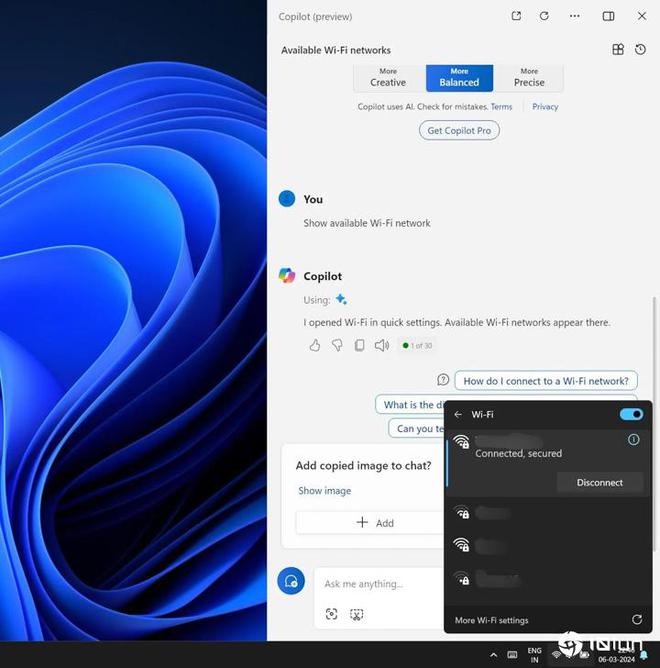This screenshot has width=660, height=668.
Task: Go back from the Wi-Fi flyout
Action: tap(458, 415)
